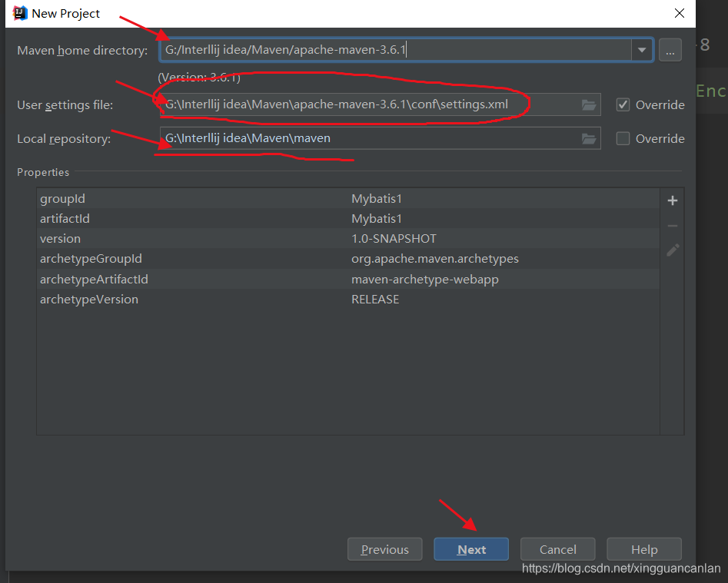
Task: Proceed with the Next button
Action: (x=471, y=549)
